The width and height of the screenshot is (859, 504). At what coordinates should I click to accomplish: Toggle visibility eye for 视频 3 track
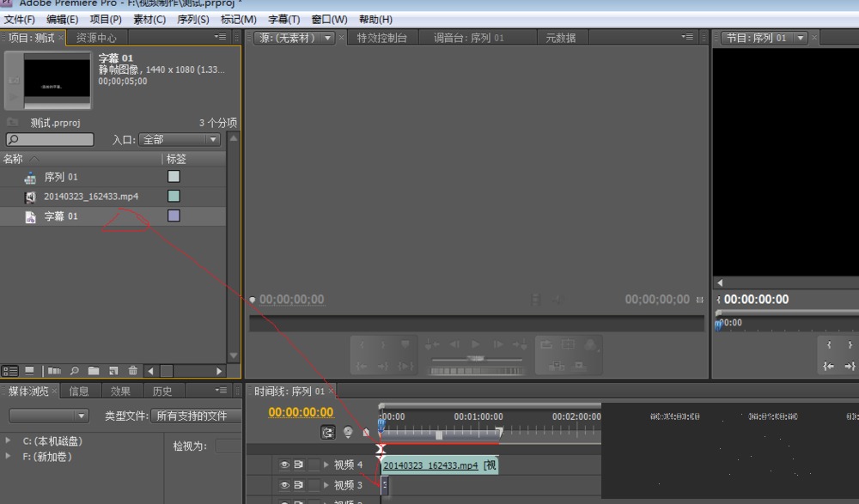[x=284, y=485]
